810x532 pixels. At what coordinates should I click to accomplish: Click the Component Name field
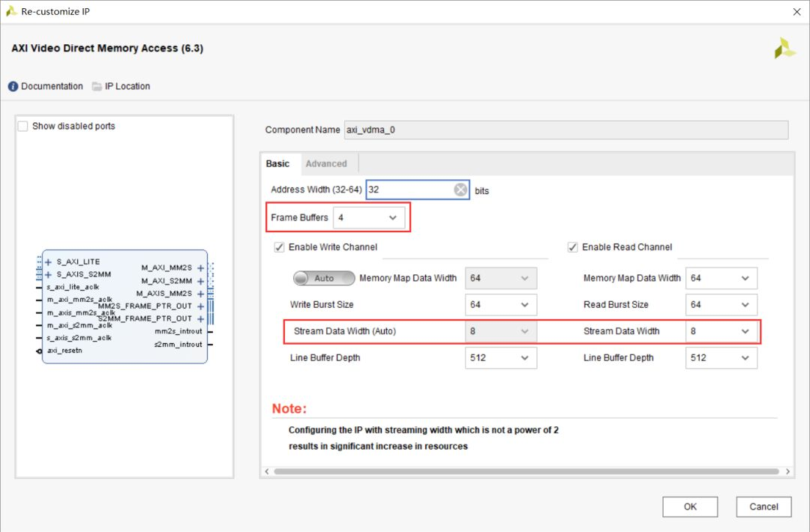pyautogui.click(x=566, y=130)
